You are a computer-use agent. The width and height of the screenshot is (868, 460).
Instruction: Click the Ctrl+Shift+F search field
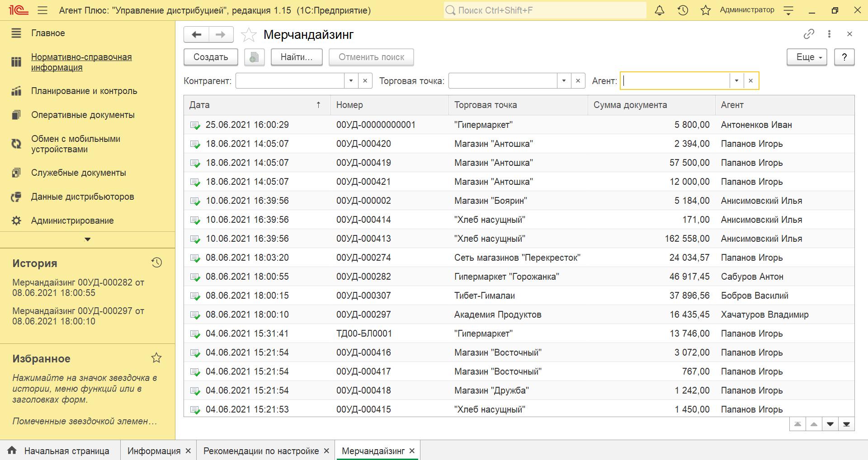tap(545, 10)
